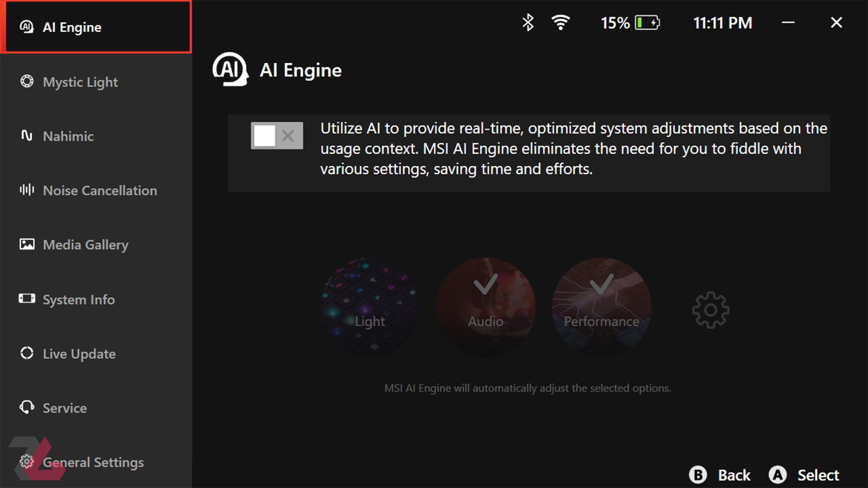Image resolution: width=868 pixels, height=488 pixels.
Task: Click the Nahimic sidebar icon
Action: 28,136
